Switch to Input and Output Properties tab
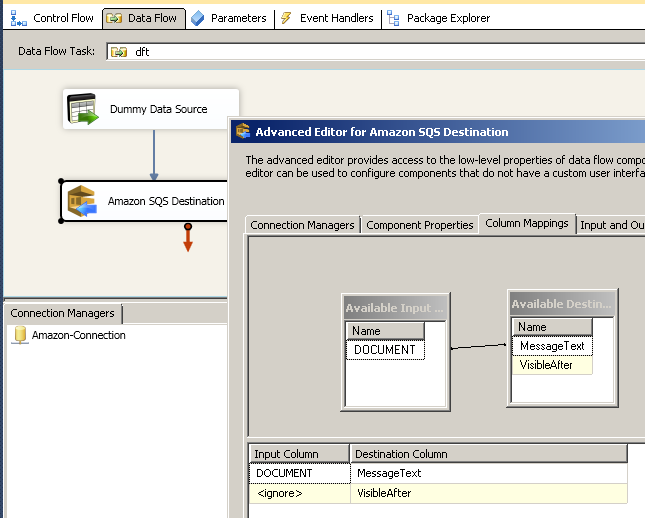 (x=611, y=225)
